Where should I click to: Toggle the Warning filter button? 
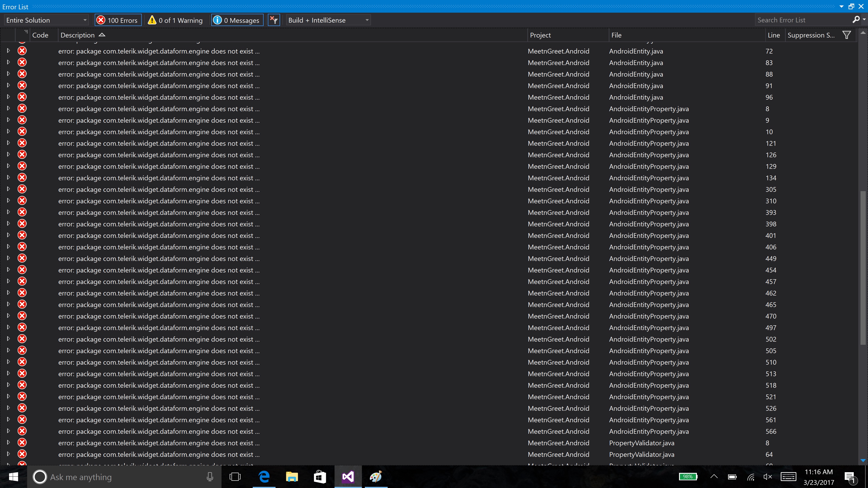tap(176, 20)
